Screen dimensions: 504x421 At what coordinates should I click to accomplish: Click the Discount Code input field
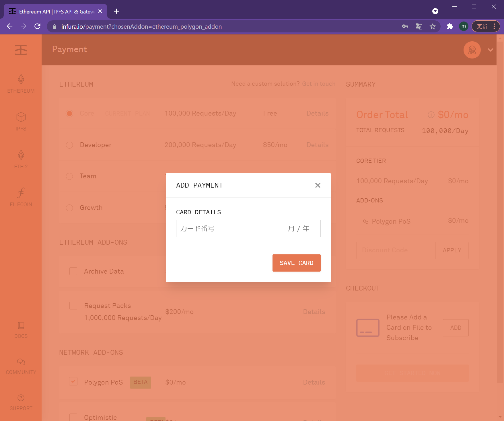click(396, 250)
